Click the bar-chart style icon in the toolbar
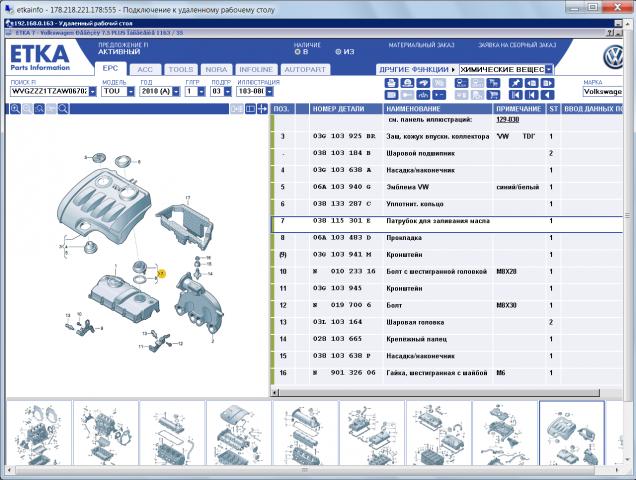 pyautogui.click(x=423, y=95)
